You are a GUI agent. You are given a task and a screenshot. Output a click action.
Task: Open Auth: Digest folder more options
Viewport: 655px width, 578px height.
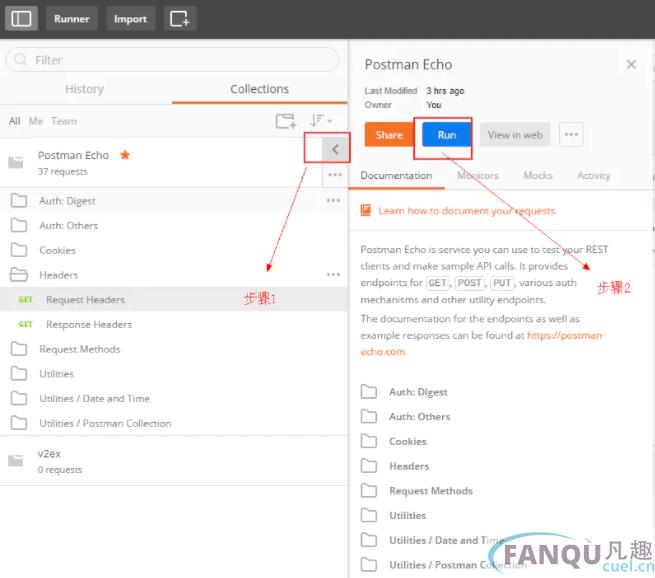(x=333, y=200)
